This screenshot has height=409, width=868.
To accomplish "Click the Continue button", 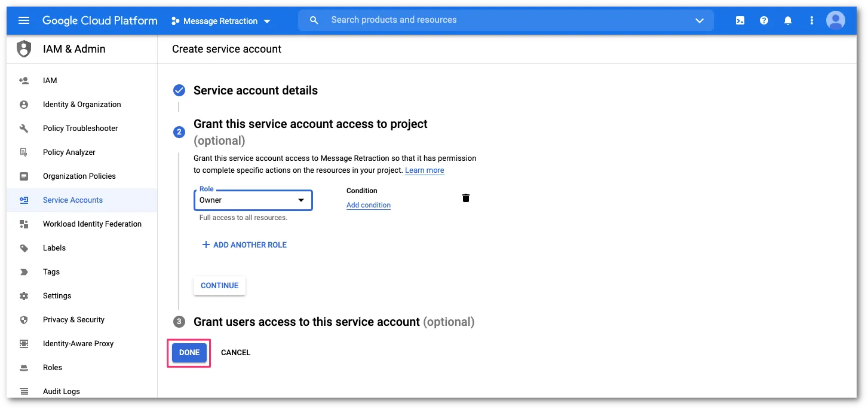I will (x=219, y=286).
